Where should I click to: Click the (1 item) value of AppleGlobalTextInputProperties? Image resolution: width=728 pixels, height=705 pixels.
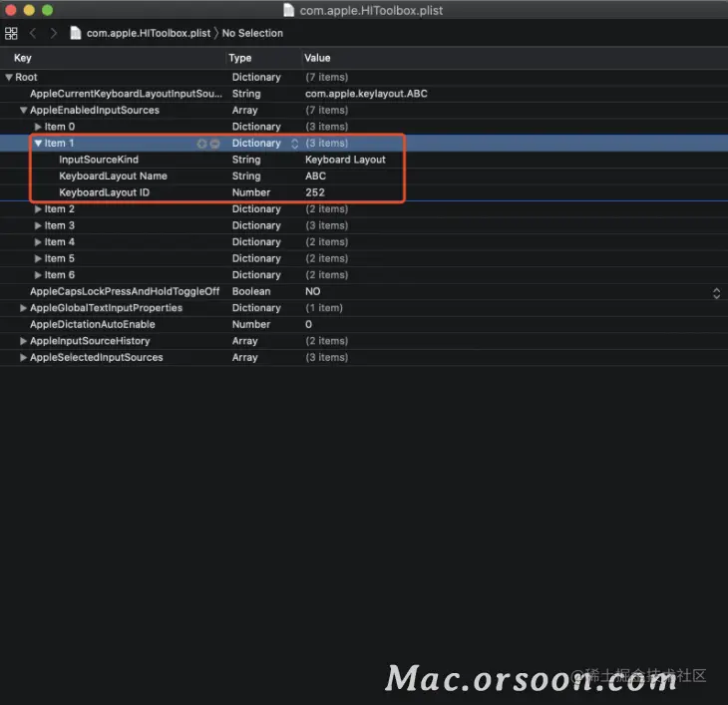point(324,308)
